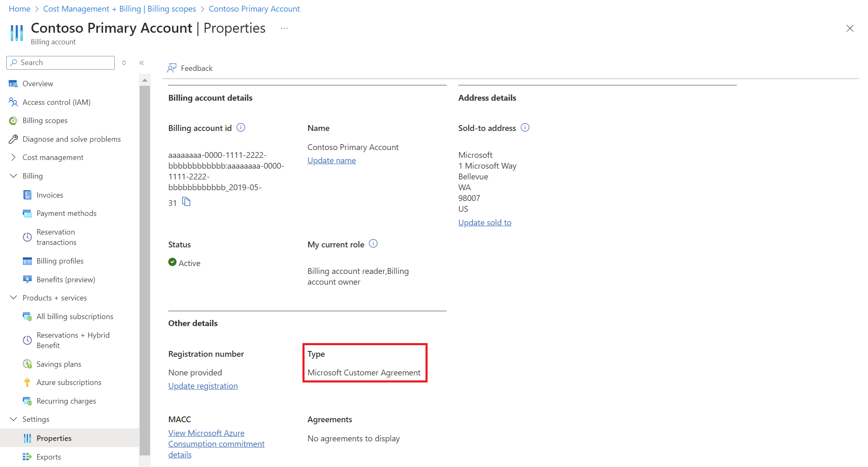Click Update registration link
Screen dimensions: 868x467
tap(203, 385)
